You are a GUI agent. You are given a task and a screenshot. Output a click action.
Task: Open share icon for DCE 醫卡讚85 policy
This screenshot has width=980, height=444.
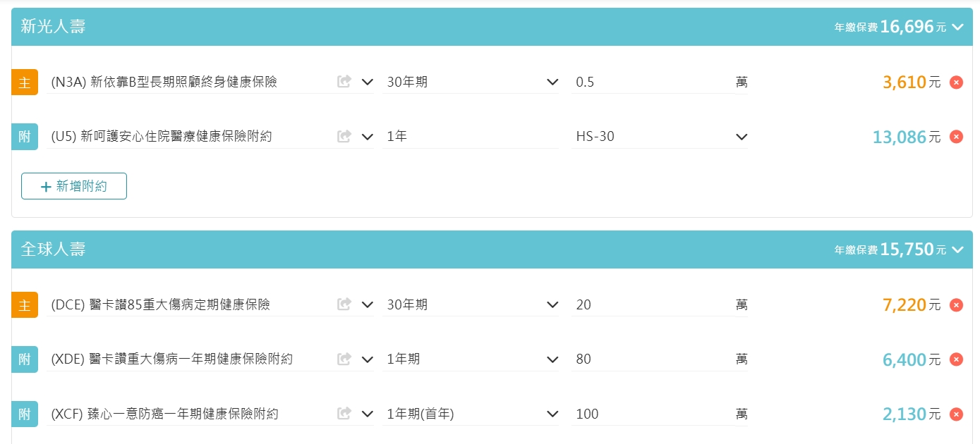[x=344, y=304]
